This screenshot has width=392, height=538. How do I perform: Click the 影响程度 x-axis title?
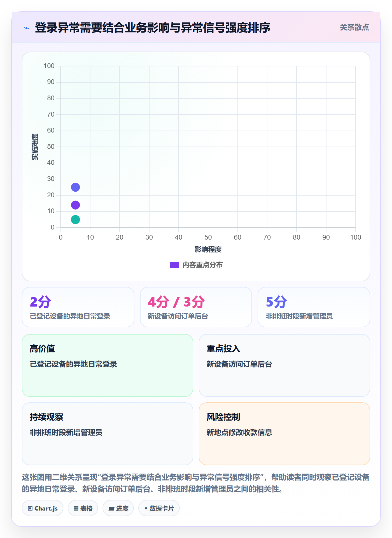point(208,249)
